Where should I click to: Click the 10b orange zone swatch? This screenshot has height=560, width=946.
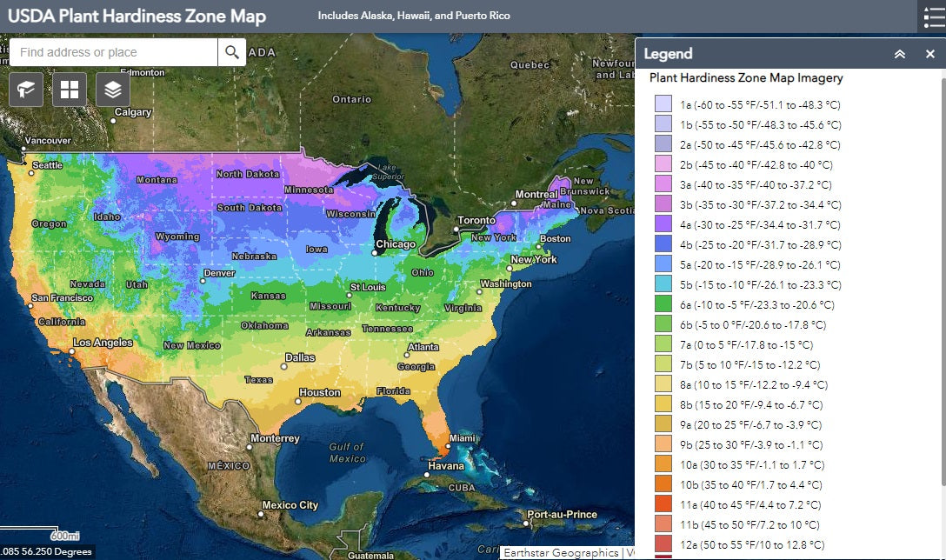[663, 484]
